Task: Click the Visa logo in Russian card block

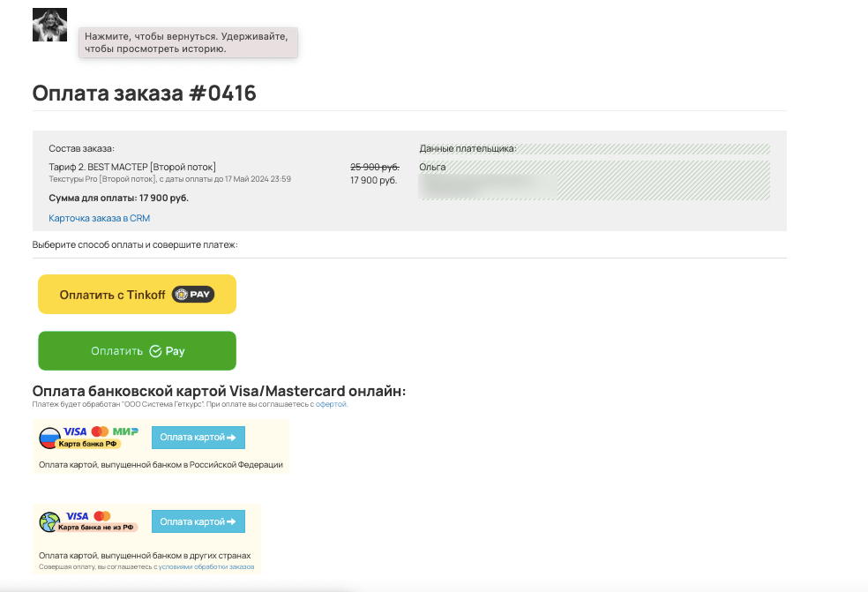Action: point(75,431)
